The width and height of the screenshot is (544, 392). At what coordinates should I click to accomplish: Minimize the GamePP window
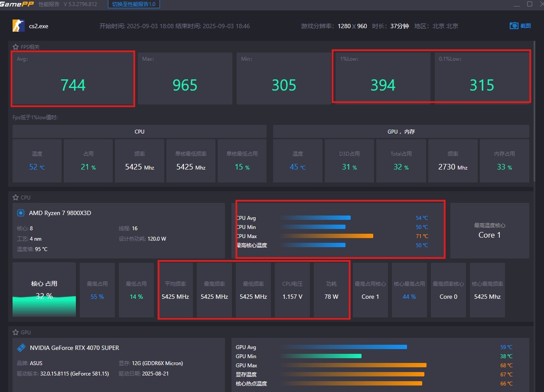pyautogui.click(x=517, y=5)
